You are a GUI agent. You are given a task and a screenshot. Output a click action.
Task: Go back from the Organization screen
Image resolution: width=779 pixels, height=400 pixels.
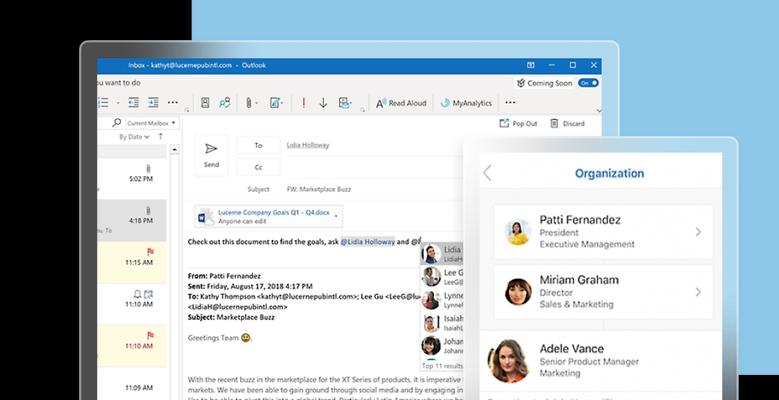coord(487,173)
